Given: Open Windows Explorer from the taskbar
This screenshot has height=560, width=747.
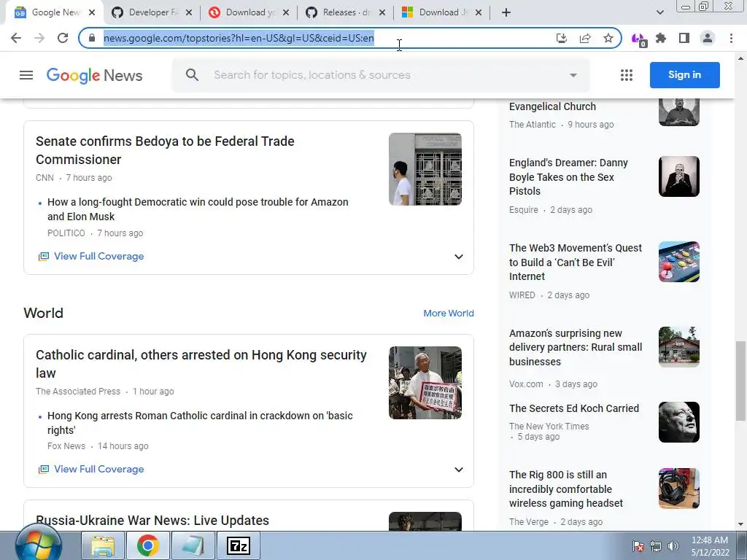Looking at the screenshot, I should [103, 545].
